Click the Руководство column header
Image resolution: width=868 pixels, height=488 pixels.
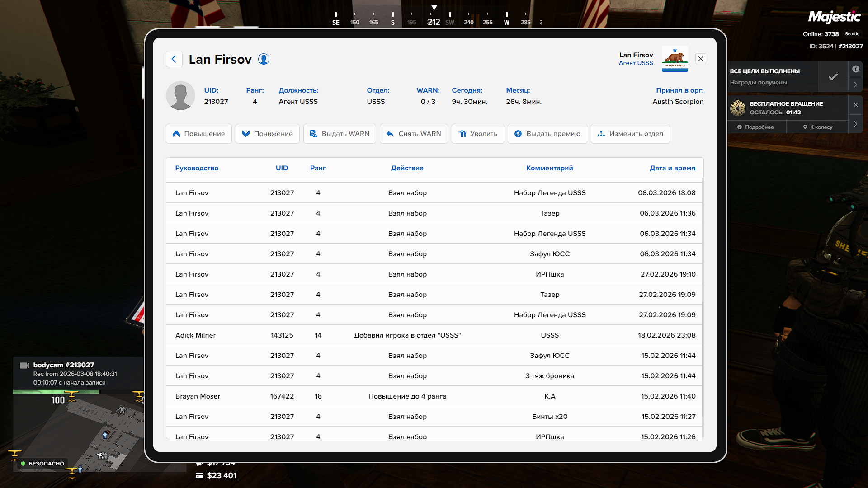click(197, 168)
